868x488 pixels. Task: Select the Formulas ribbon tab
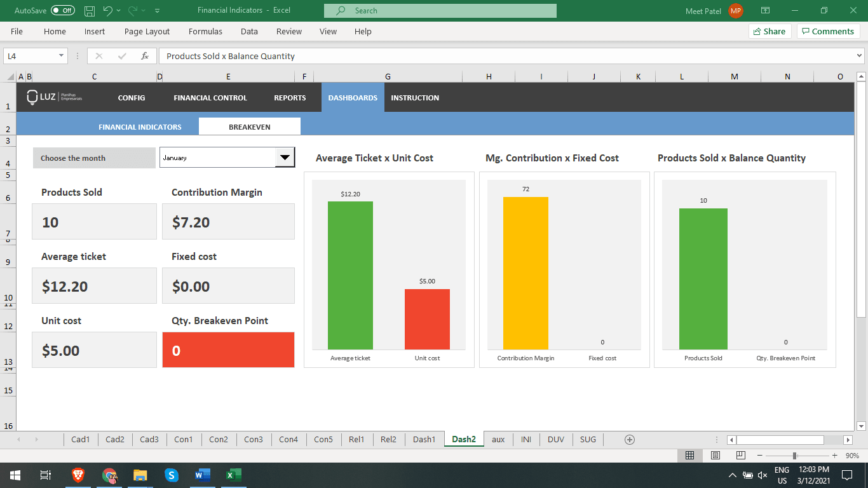pos(205,31)
